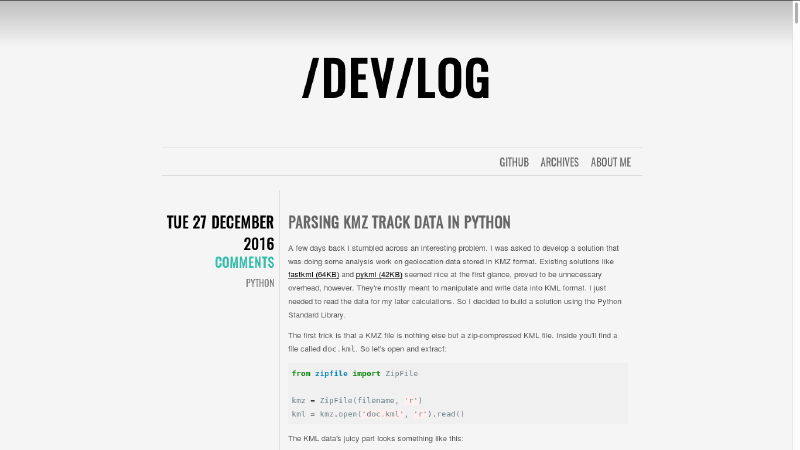800x450 pixels.
Task: Go to the ABOUT ME page
Action: click(x=611, y=162)
